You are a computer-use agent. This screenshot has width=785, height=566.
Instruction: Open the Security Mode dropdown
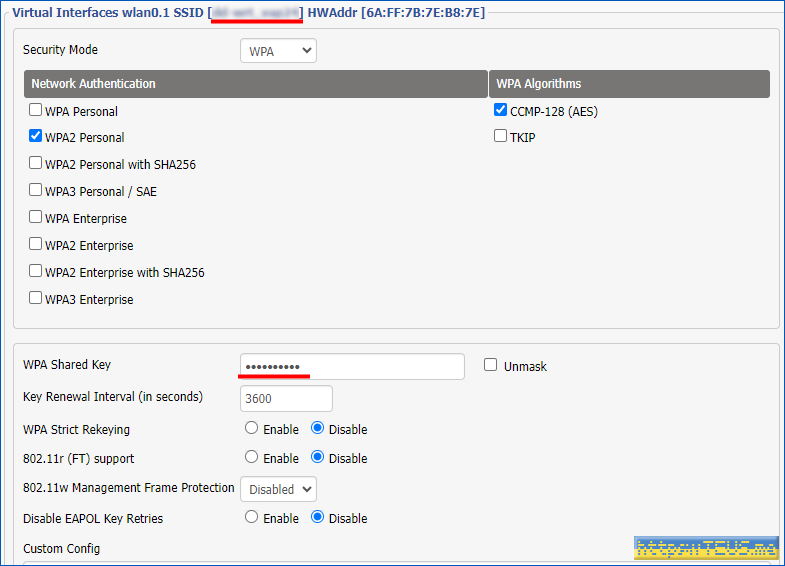[278, 51]
